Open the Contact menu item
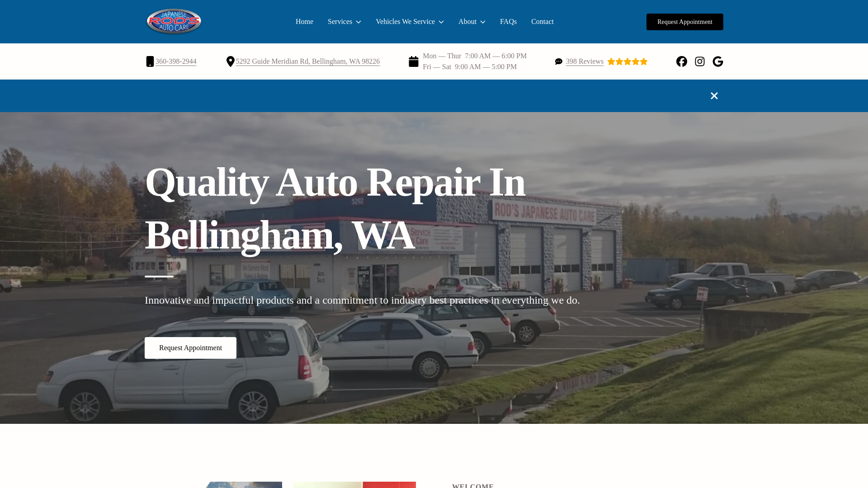 (x=542, y=22)
